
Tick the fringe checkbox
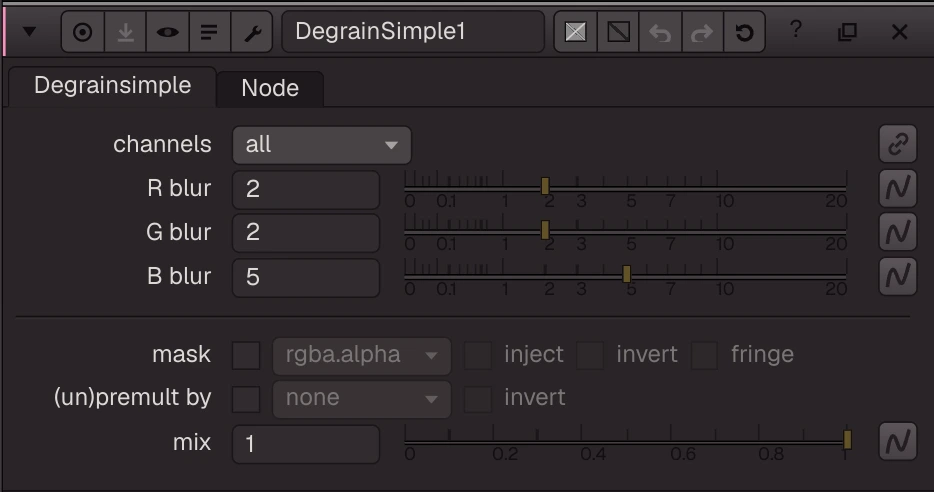(704, 356)
